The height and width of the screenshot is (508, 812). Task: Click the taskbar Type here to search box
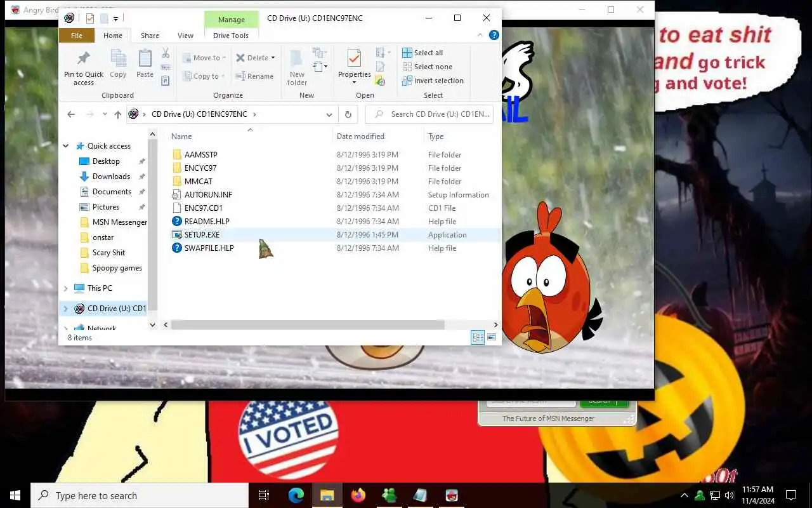[140, 495]
